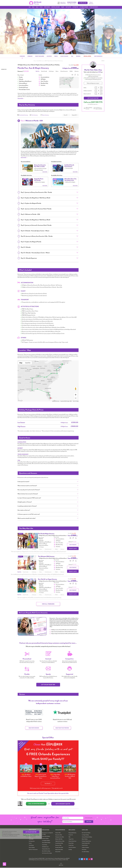
Task: Expand Day 3 Explore Magnificent Walt Disney World
Action: (48, 198)
